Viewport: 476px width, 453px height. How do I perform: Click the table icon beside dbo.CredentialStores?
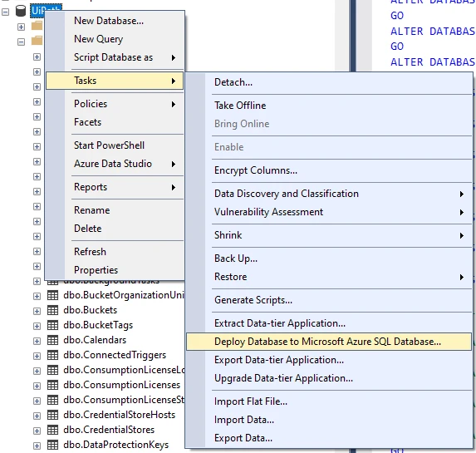(52, 430)
